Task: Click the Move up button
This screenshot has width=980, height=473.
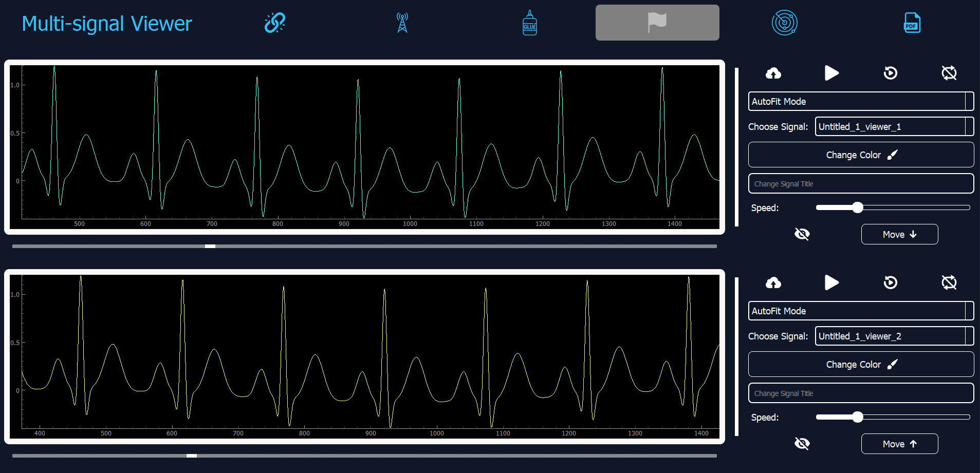Action: click(x=899, y=444)
